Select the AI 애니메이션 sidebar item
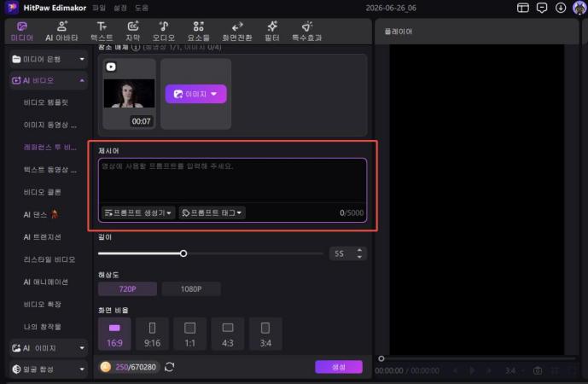This screenshot has height=384, width=588. pyautogui.click(x=46, y=282)
